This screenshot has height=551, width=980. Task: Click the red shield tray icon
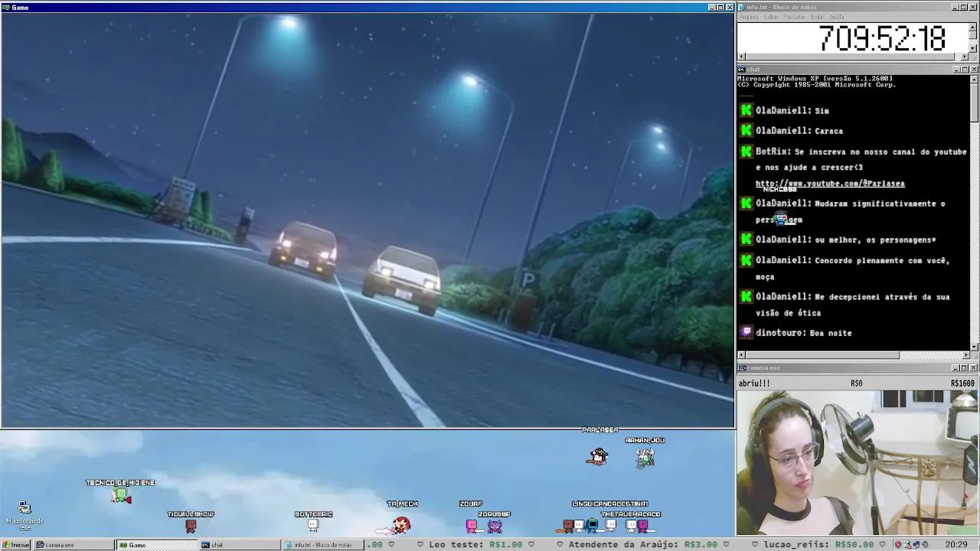tap(898, 545)
